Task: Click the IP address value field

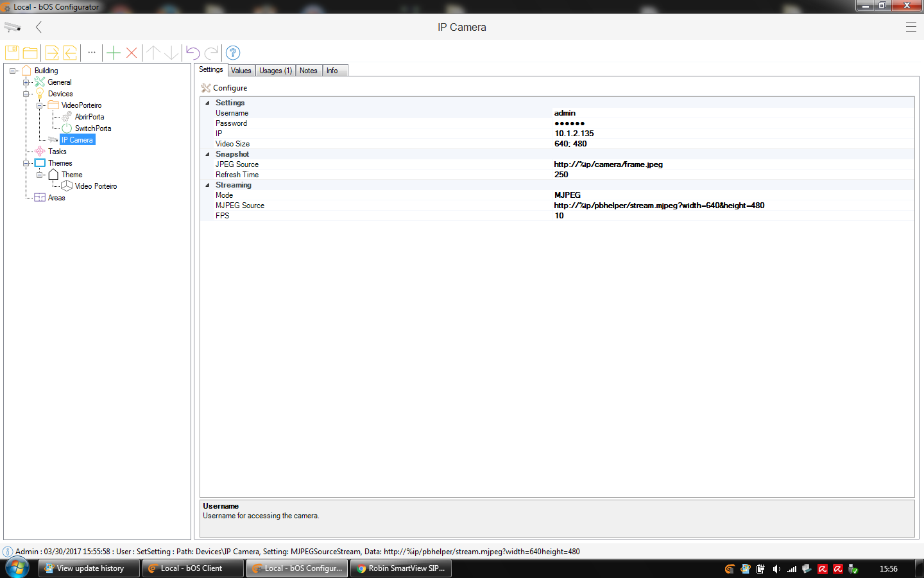Action: 574,134
